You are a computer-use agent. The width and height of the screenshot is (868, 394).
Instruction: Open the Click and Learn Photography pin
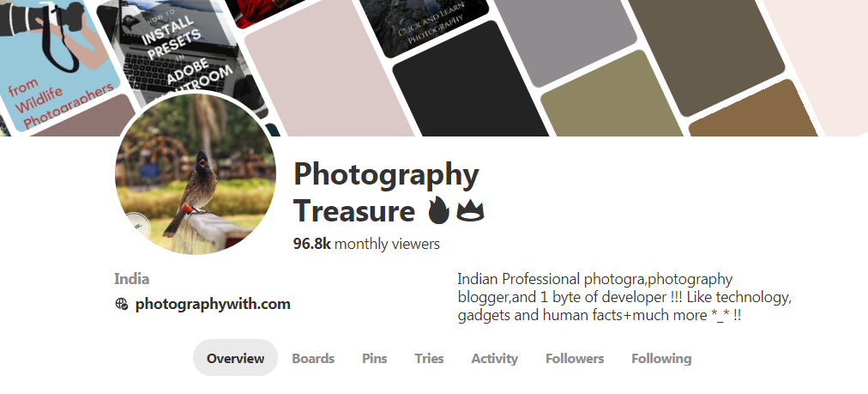424,26
